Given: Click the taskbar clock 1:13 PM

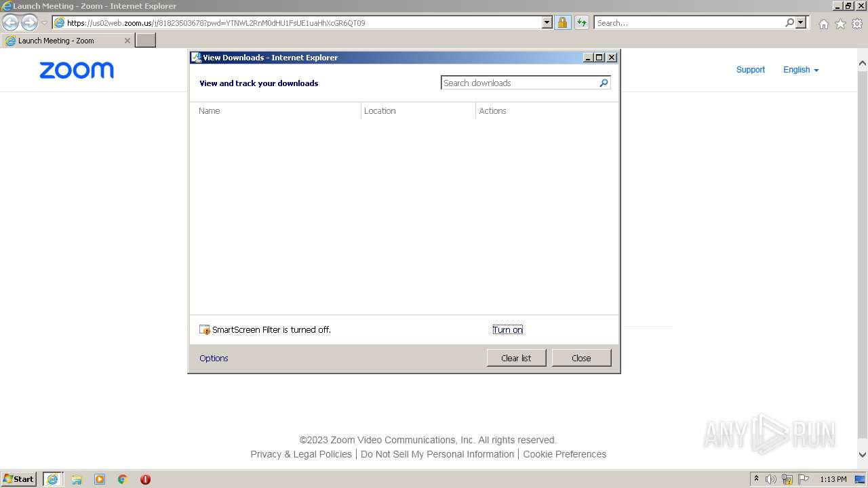Looking at the screenshot, I should 833,479.
